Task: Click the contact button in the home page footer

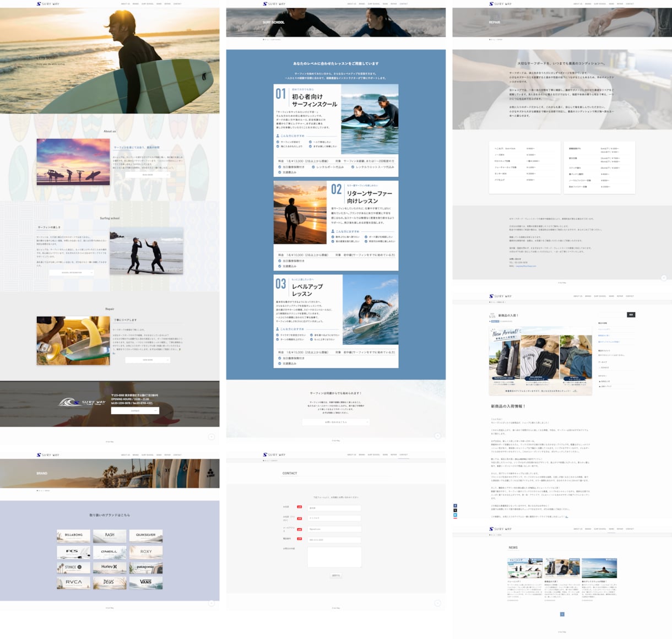Action: point(135,410)
